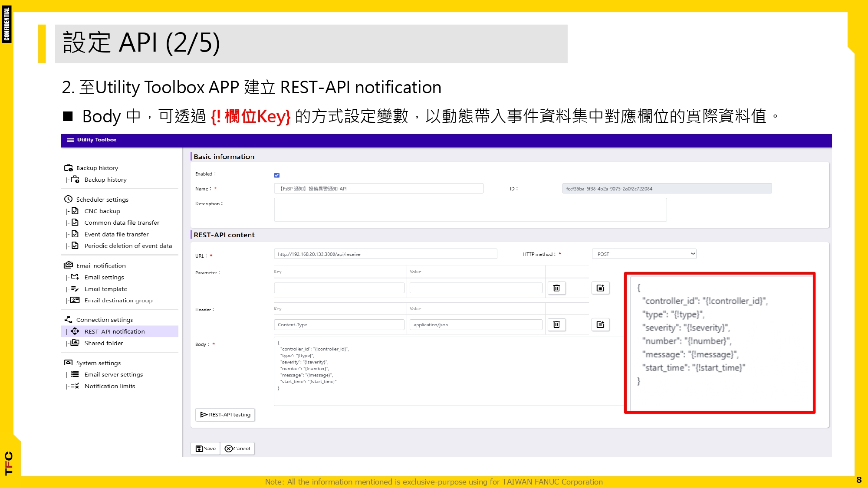Image resolution: width=868 pixels, height=488 pixels.
Task: Click the Backup history briefcase icon
Action: click(68, 167)
